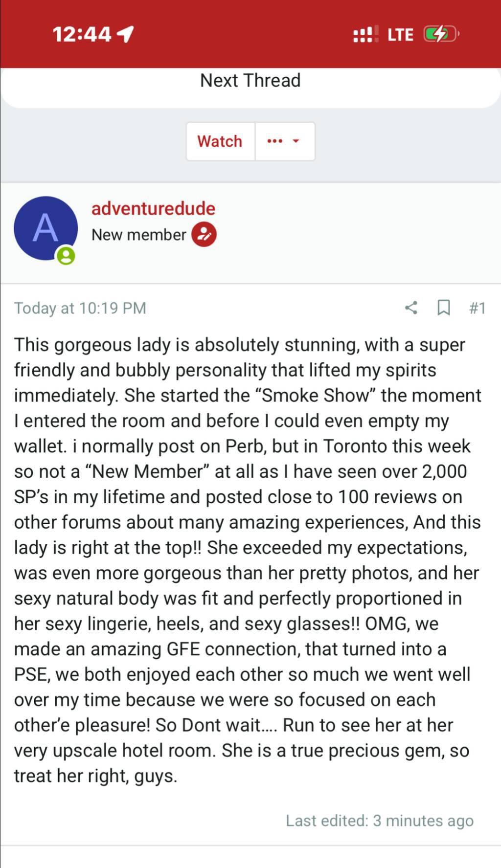Screen dimensions: 501x868
Task: Click the "New member" user title
Action: (x=138, y=235)
